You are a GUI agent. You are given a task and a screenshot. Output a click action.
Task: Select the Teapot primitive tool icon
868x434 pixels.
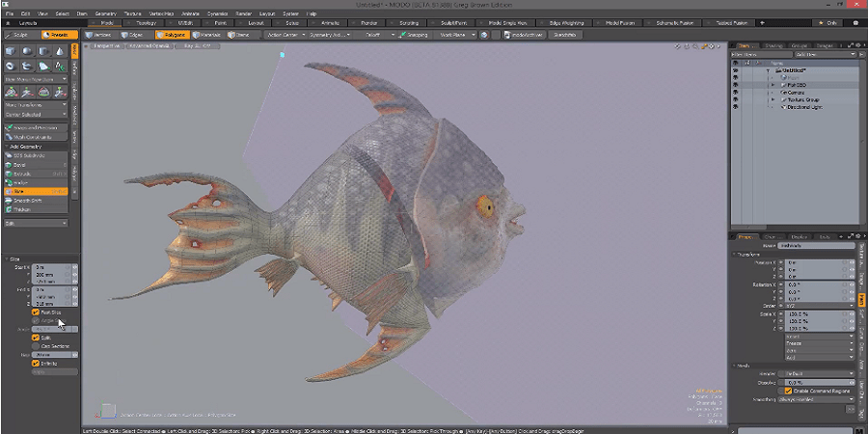point(27,67)
